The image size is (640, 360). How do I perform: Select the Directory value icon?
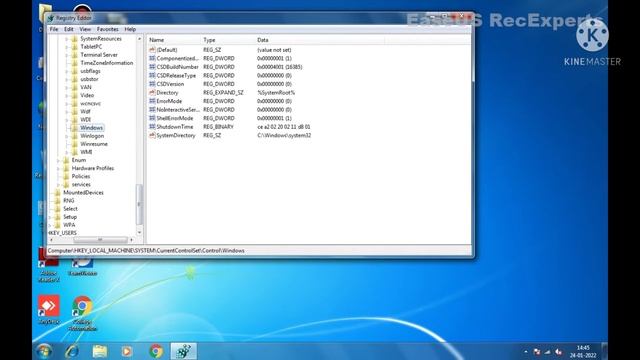tap(152, 93)
